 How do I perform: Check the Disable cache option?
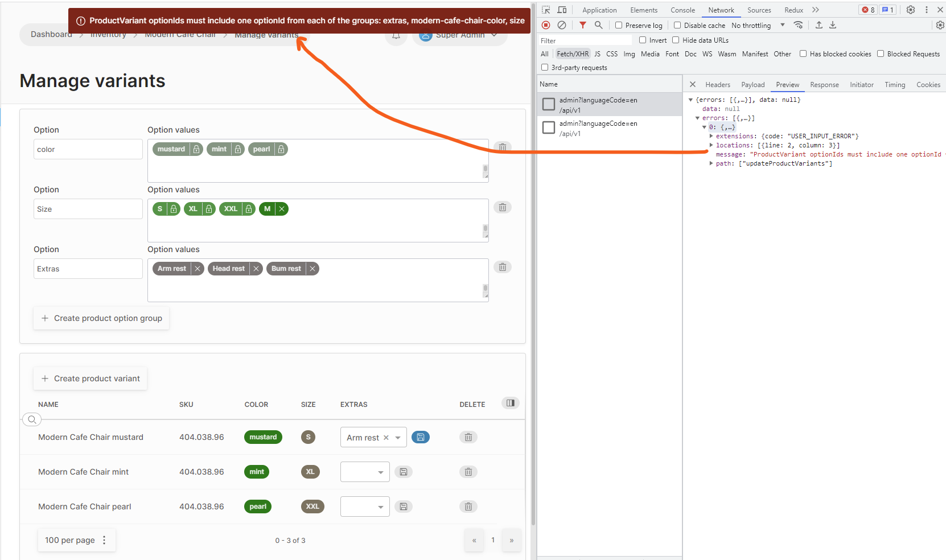pos(677,25)
